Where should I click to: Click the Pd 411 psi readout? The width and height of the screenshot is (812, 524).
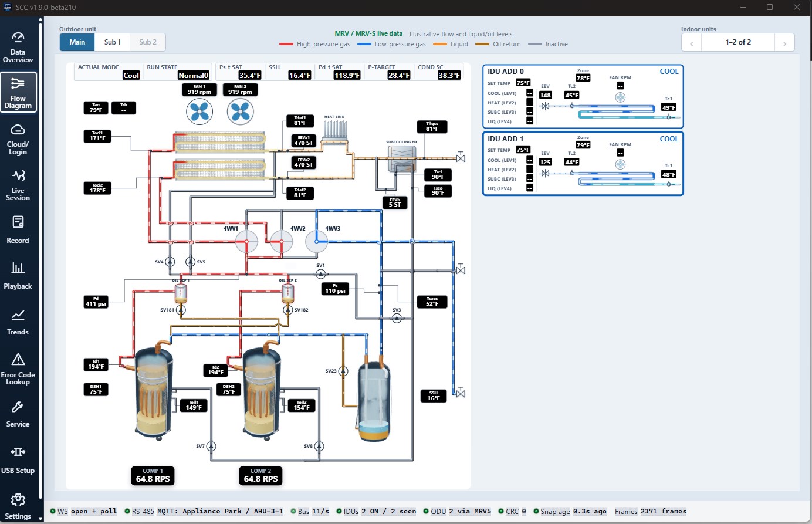coord(96,302)
